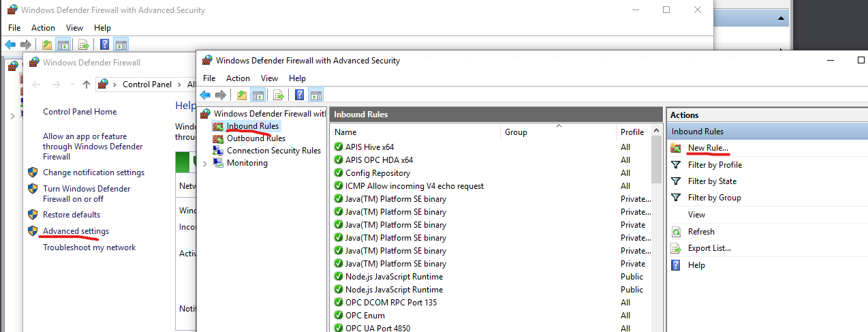Toggle console tree button in front window toolbar
The width and height of the screenshot is (868, 332).
258,95
